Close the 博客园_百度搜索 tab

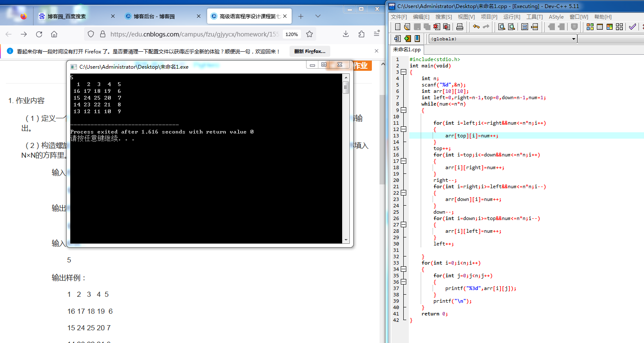click(x=112, y=16)
